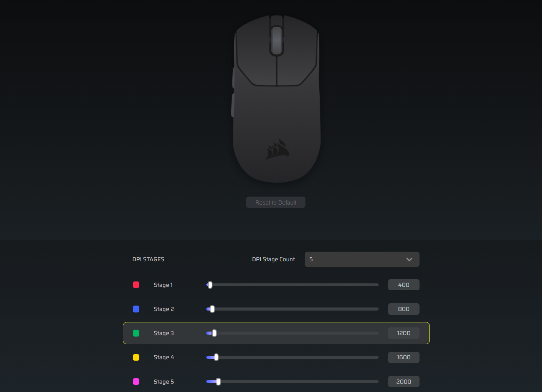
Task: Click the 2000 DPI value field
Action: pos(403,382)
